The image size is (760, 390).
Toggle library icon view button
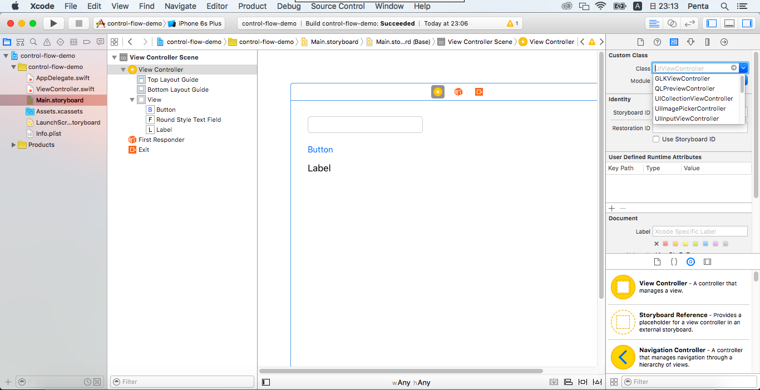(x=614, y=382)
